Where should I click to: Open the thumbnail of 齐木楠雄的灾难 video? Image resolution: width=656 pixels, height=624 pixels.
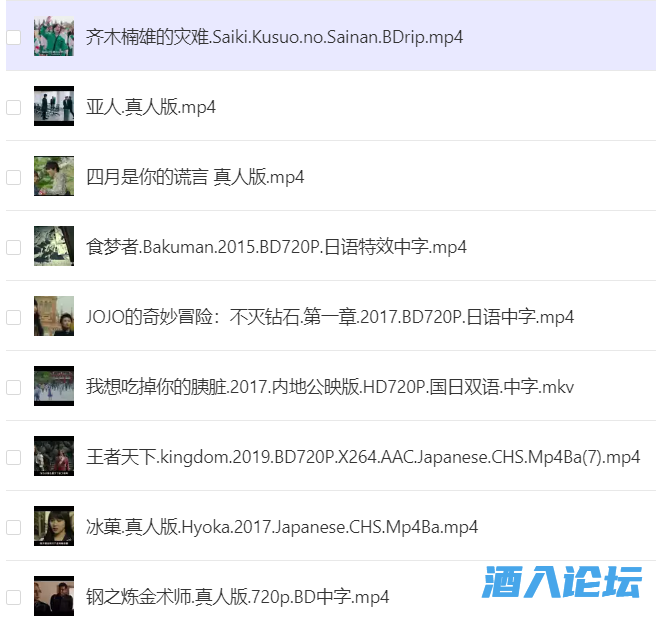tap(54, 36)
